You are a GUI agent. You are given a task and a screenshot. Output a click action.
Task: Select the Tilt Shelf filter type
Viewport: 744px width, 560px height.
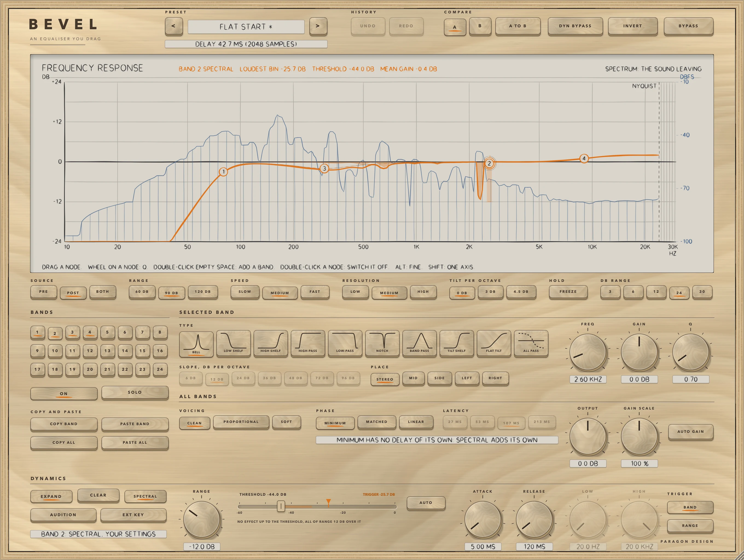(457, 343)
